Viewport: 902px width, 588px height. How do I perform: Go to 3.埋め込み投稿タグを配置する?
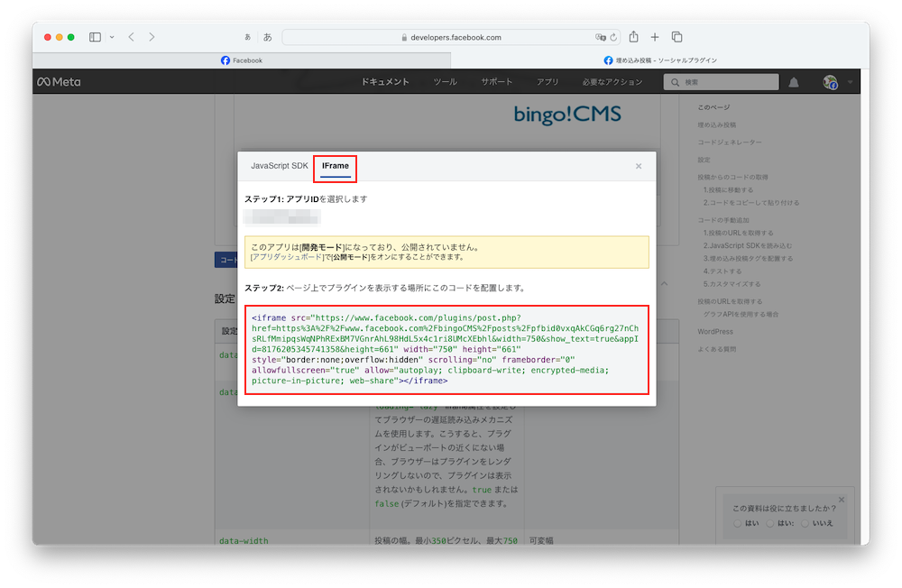(749, 258)
